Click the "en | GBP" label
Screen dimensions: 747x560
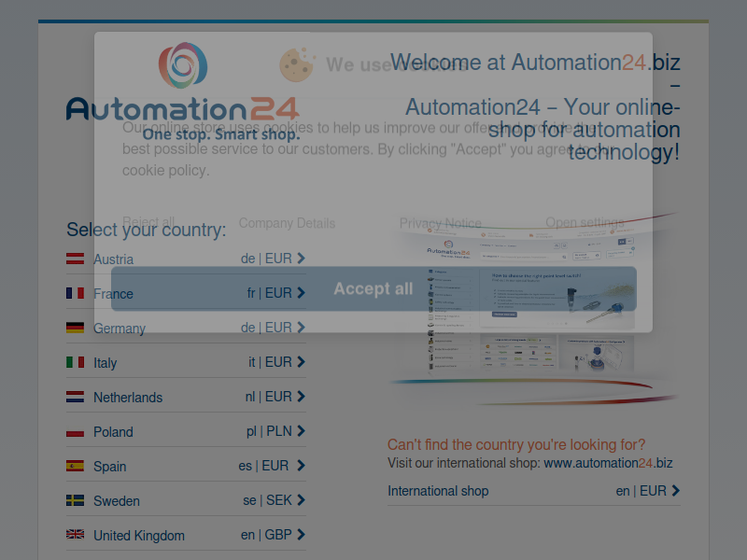click(x=266, y=534)
